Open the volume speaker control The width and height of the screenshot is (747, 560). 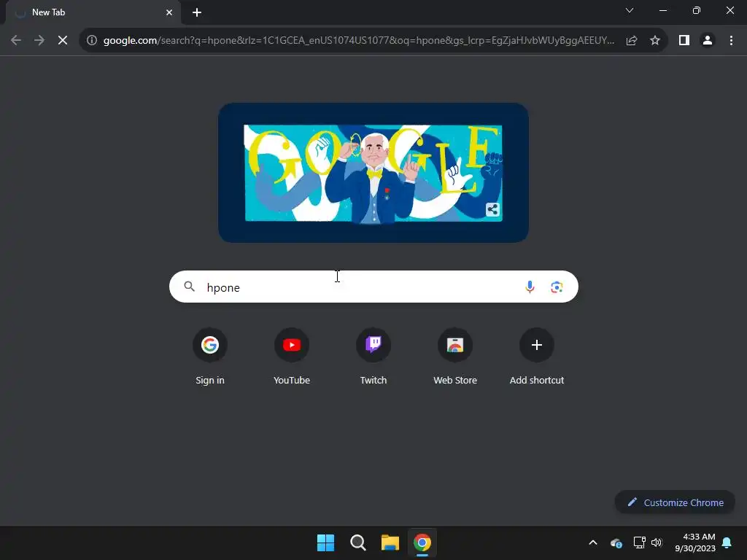657,542
